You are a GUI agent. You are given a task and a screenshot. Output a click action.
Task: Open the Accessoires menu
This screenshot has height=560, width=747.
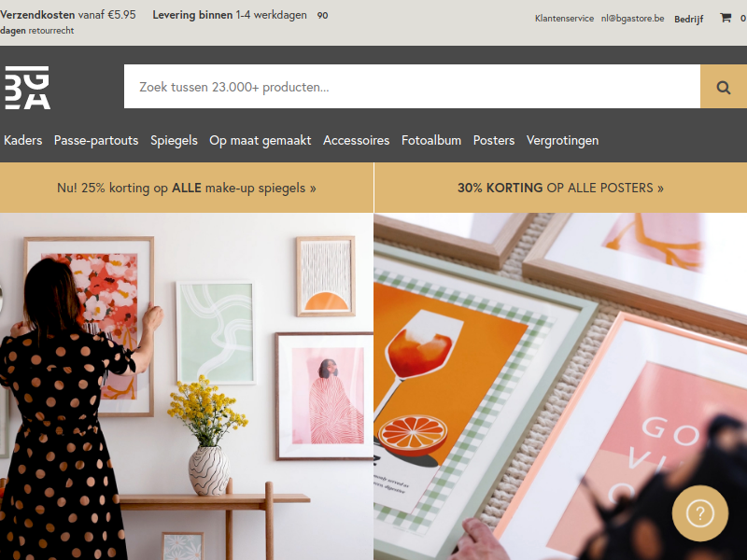[x=357, y=141]
